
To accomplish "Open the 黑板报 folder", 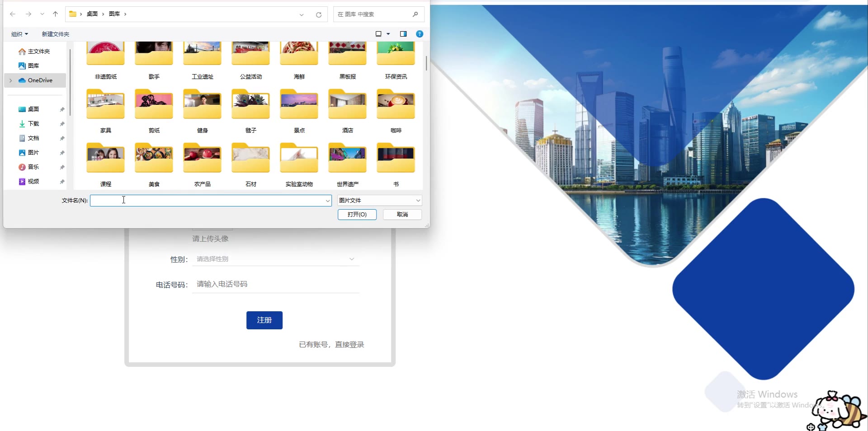I will 347,61.
